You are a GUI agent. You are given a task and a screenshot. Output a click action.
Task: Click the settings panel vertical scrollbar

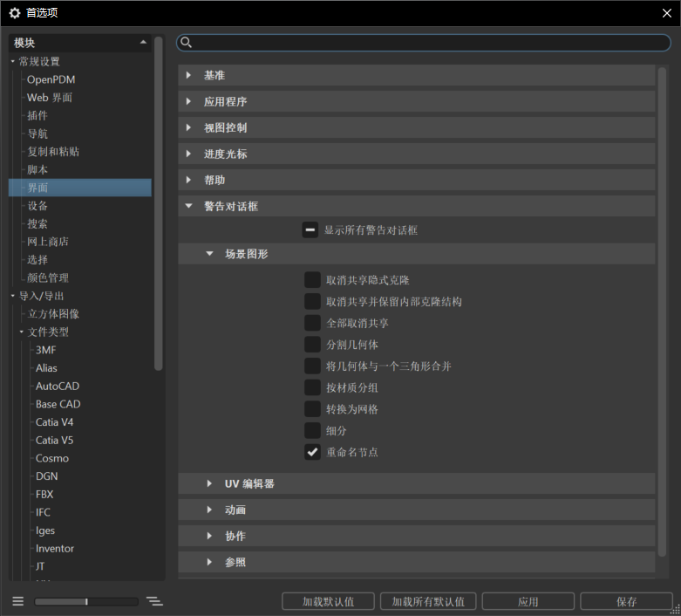pyautogui.click(x=662, y=311)
